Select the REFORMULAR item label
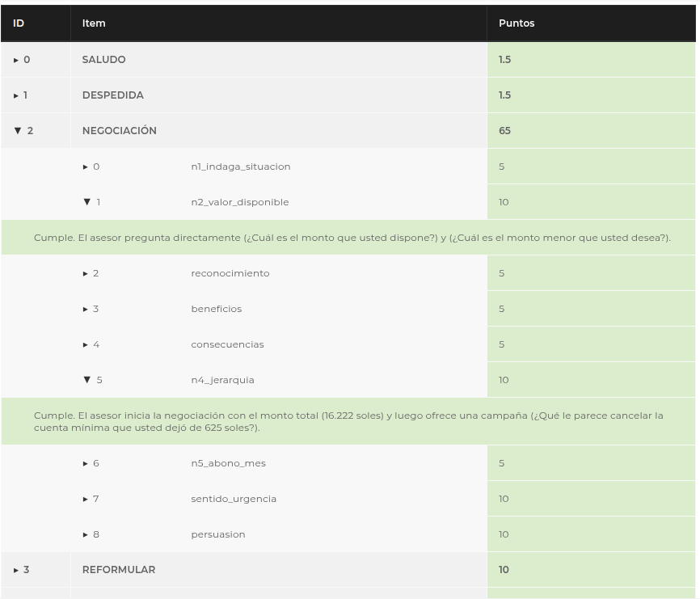This screenshot has height=599, width=700. coord(119,570)
